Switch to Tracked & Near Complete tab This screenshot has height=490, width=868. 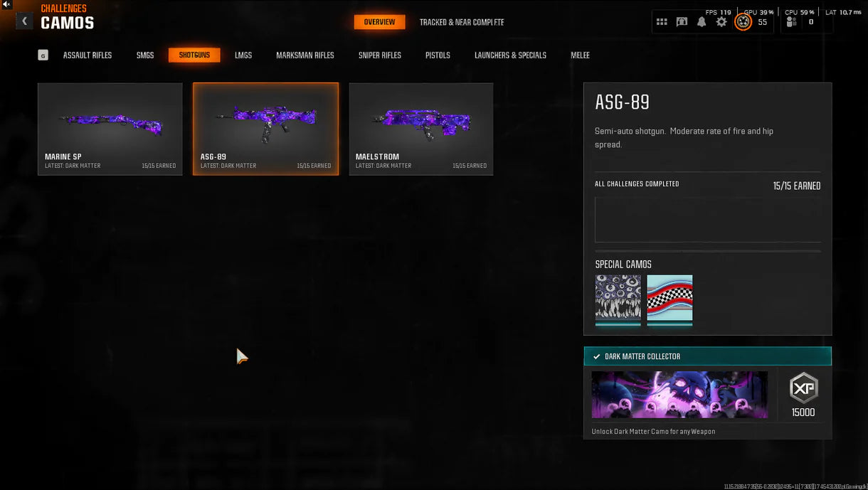tap(462, 22)
